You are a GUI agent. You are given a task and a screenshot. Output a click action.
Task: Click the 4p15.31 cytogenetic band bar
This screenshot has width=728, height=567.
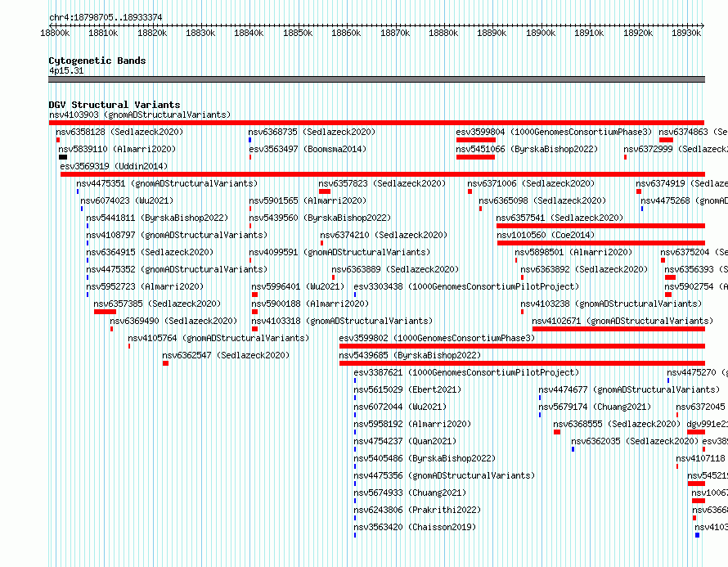point(376,79)
